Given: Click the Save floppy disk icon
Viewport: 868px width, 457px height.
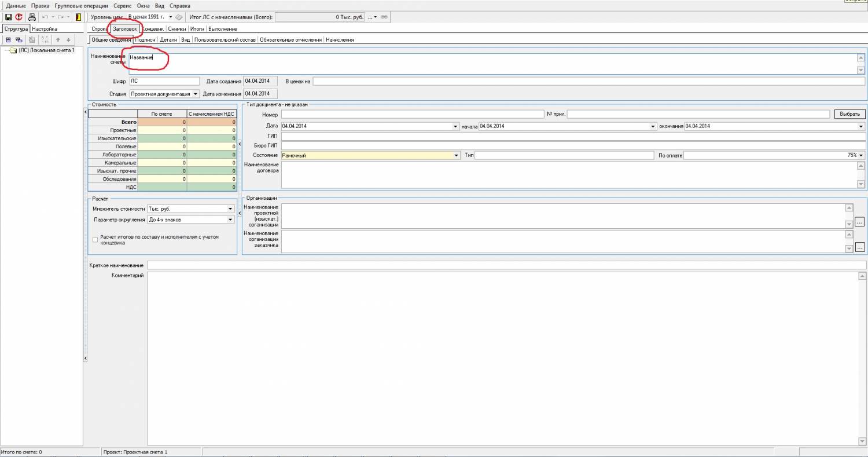Looking at the screenshot, I should pyautogui.click(x=8, y=17).
